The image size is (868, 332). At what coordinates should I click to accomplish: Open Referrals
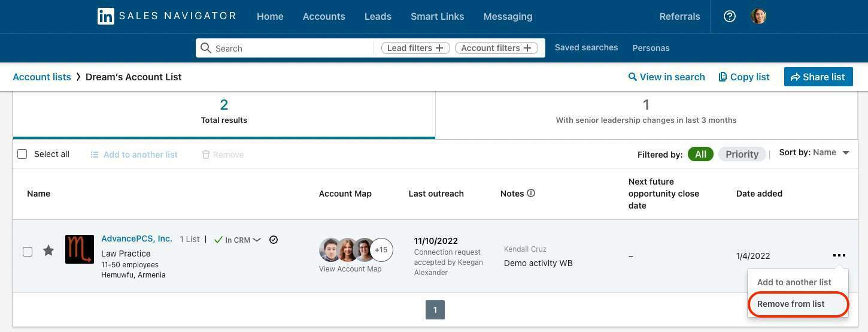point(679,16)
